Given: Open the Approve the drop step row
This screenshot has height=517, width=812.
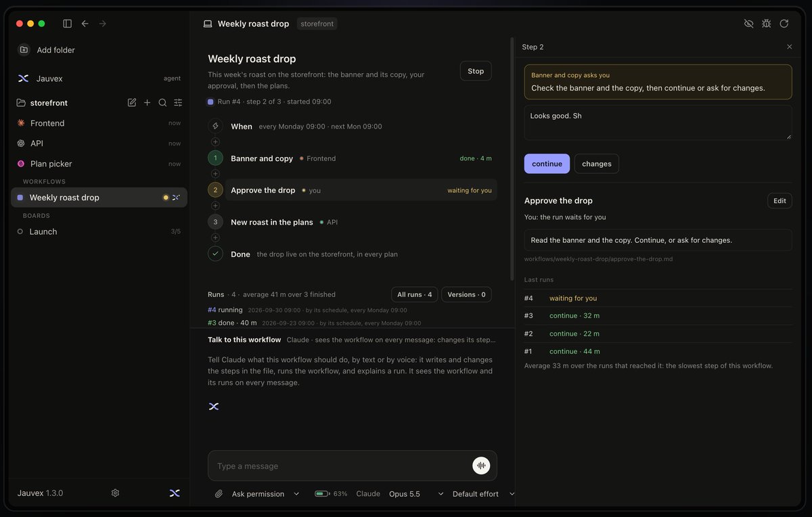Looking at the screenshot, I should tap(361, 190).
